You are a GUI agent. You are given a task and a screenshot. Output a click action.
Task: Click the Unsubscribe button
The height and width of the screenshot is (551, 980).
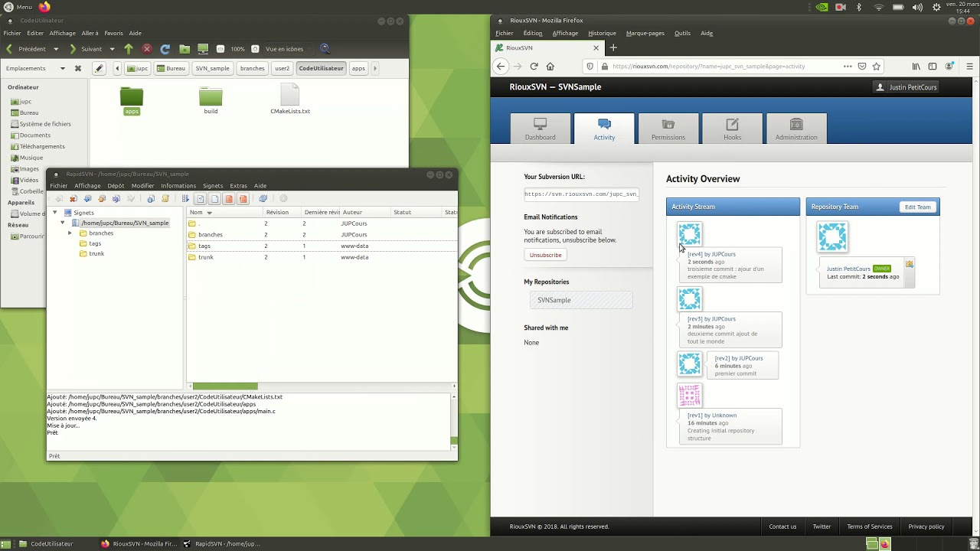[x=545, y=255]
